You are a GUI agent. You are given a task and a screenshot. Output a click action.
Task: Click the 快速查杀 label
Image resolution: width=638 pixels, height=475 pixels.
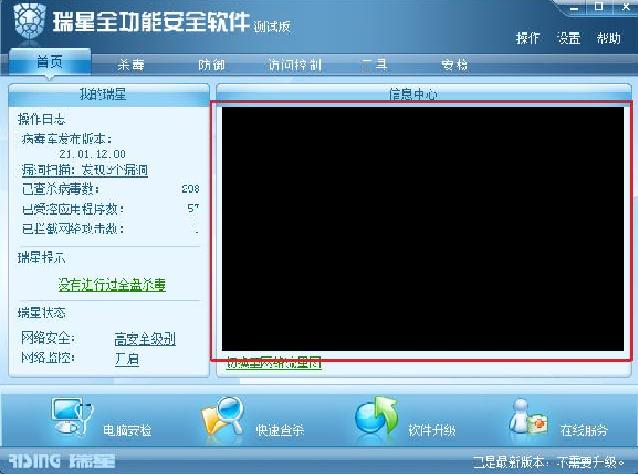pyautogui.click(x=280, y=430)
